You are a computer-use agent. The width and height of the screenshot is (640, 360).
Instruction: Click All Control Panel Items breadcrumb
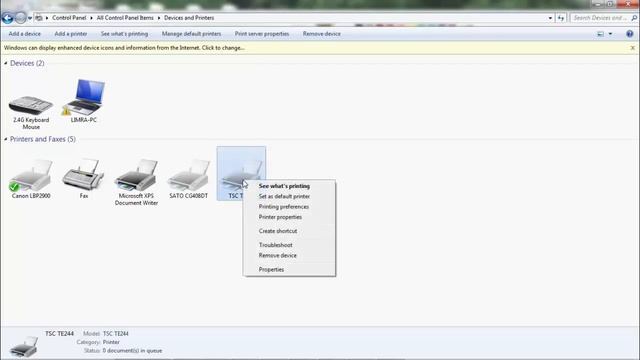tap(125, 18)
